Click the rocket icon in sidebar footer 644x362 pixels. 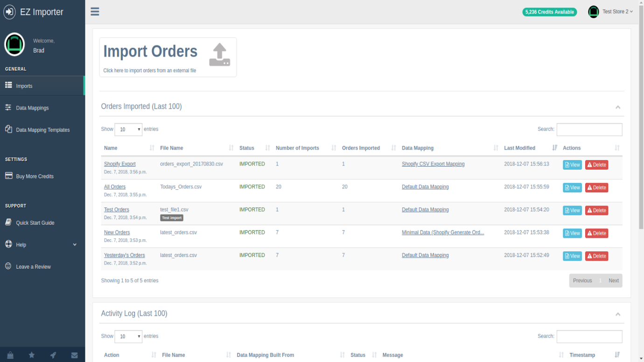[x=53, y=355]
